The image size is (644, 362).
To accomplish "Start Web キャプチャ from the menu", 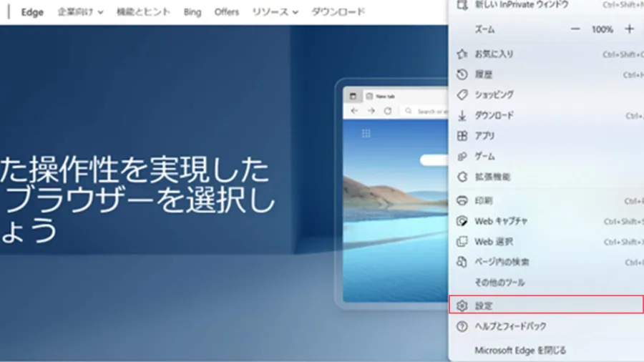I will click(546, 221).
